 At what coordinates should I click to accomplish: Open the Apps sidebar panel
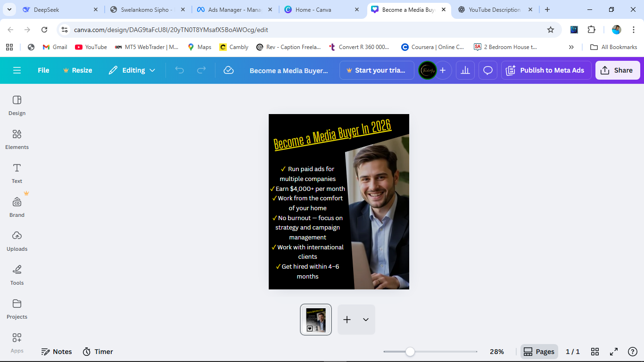(17, 343)
